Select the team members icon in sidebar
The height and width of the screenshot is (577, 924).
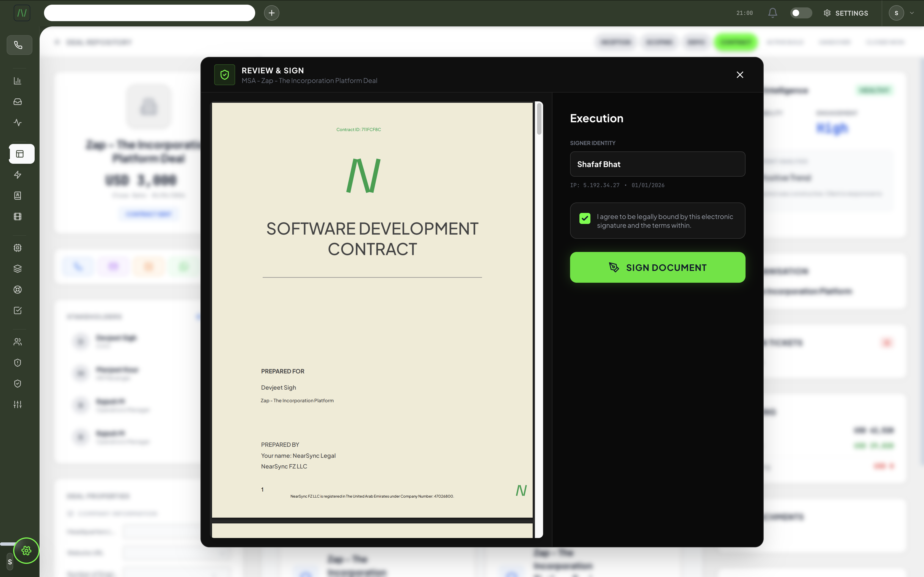pyautogui.click(x=18, y=342)
